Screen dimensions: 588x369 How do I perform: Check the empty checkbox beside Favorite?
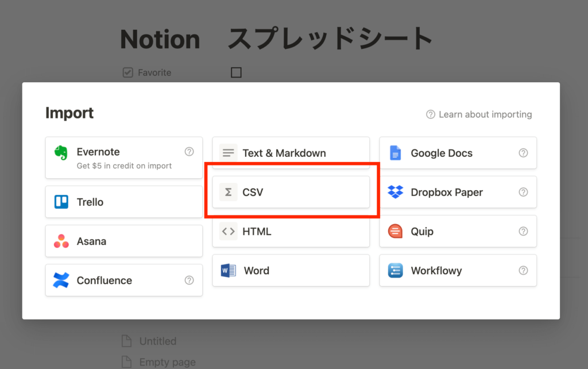236,72
